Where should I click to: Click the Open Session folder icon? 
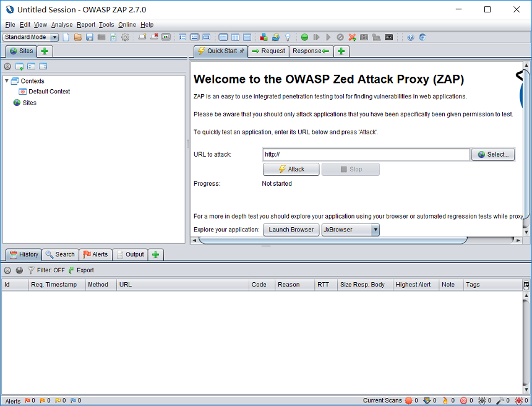tap(78, 37)
